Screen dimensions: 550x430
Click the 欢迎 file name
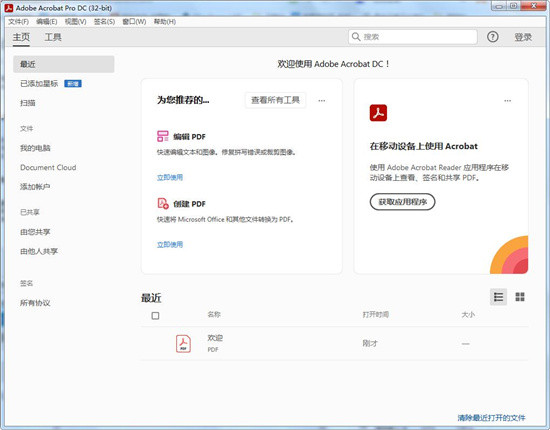215,338
